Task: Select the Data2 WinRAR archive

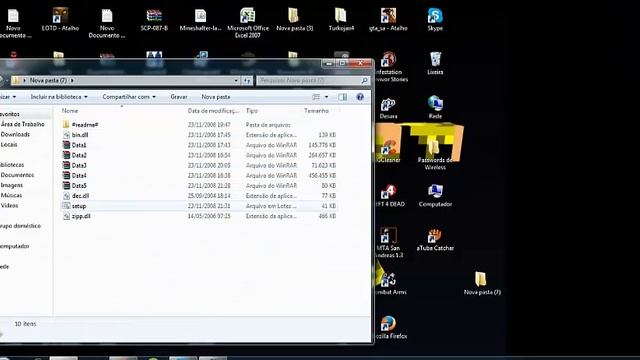Action: [x=199, y=155]
